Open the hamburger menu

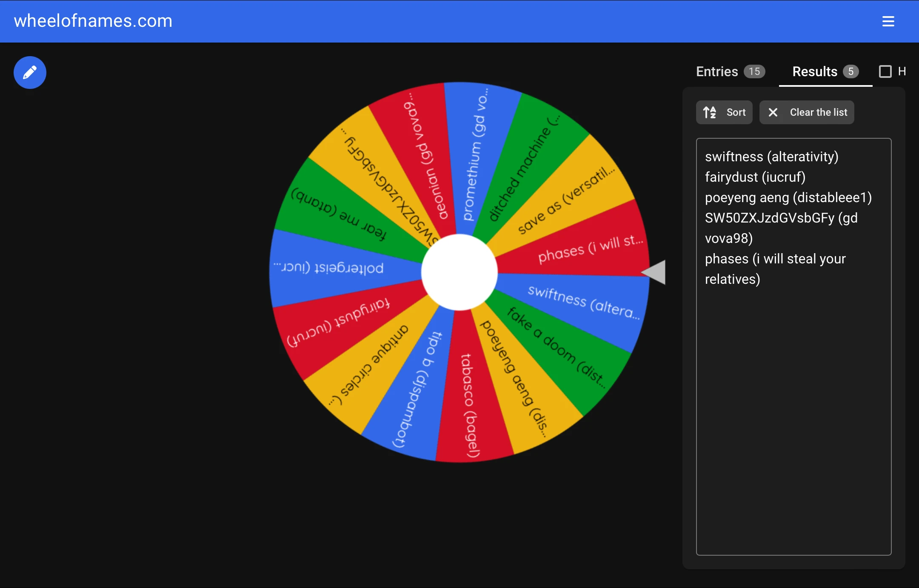(x=888, y=21)
